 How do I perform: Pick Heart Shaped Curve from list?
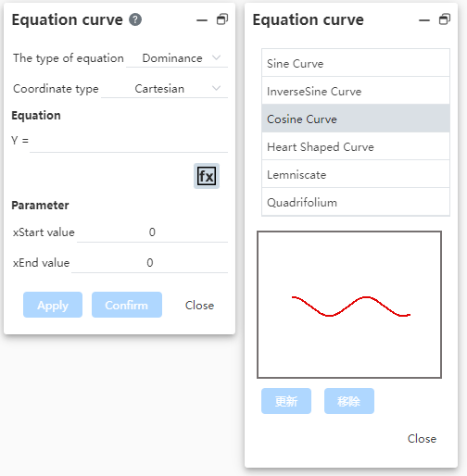pos(356,146)
